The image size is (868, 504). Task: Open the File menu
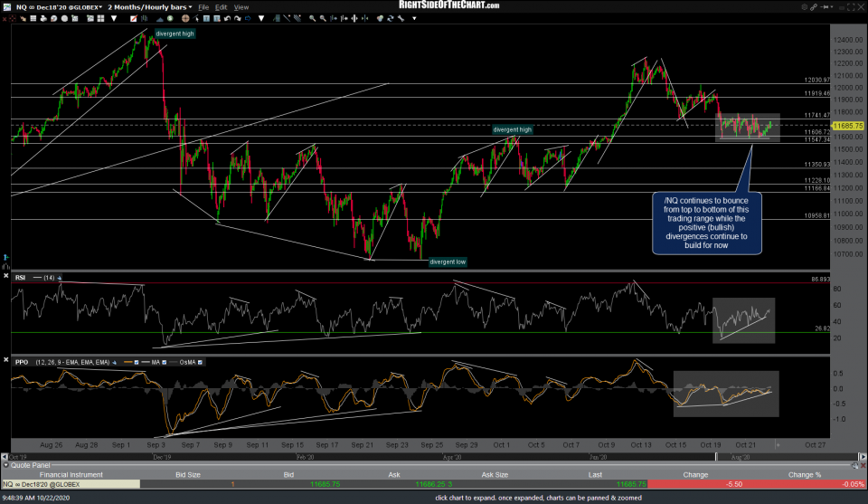point(203,7)
